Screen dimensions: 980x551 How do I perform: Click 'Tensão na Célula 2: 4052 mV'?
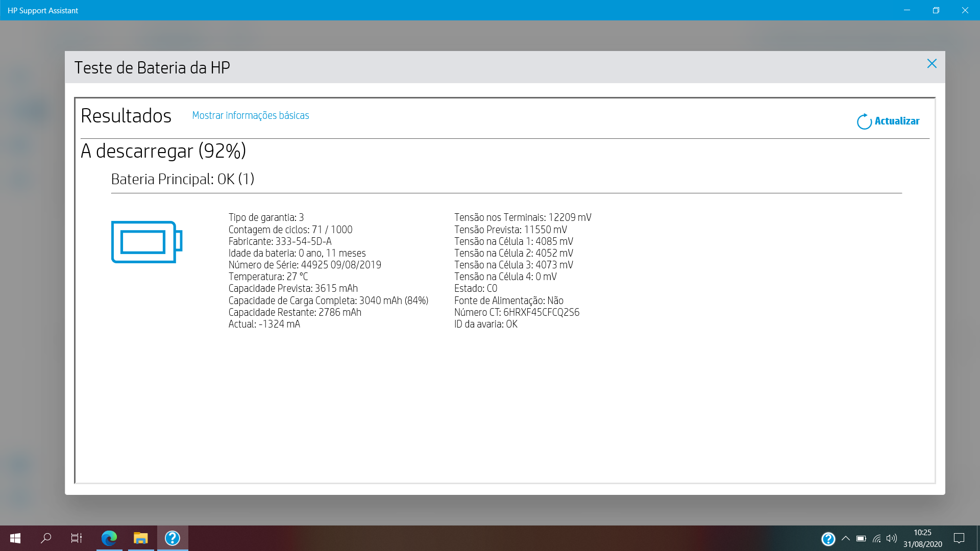[513, 253]
